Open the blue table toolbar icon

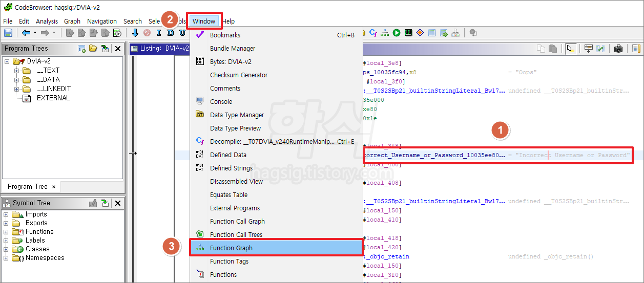tap(432, 33)
